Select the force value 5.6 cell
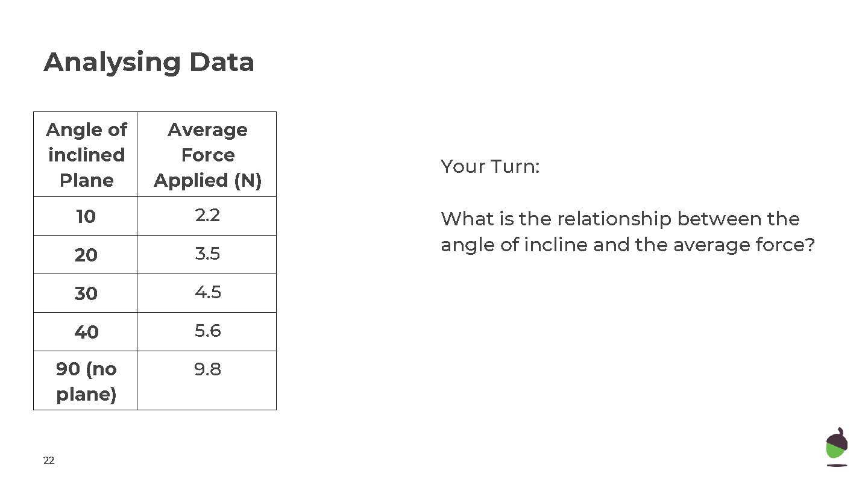 point(207,331)
